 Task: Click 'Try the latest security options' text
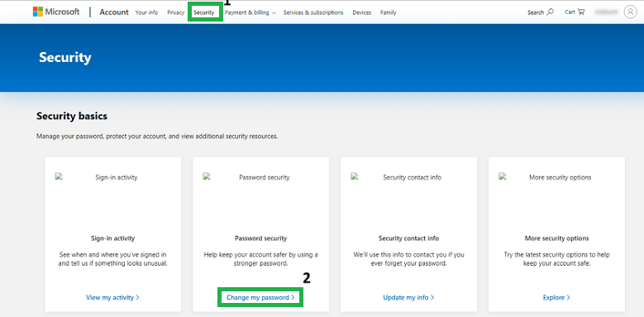[556, 259]
